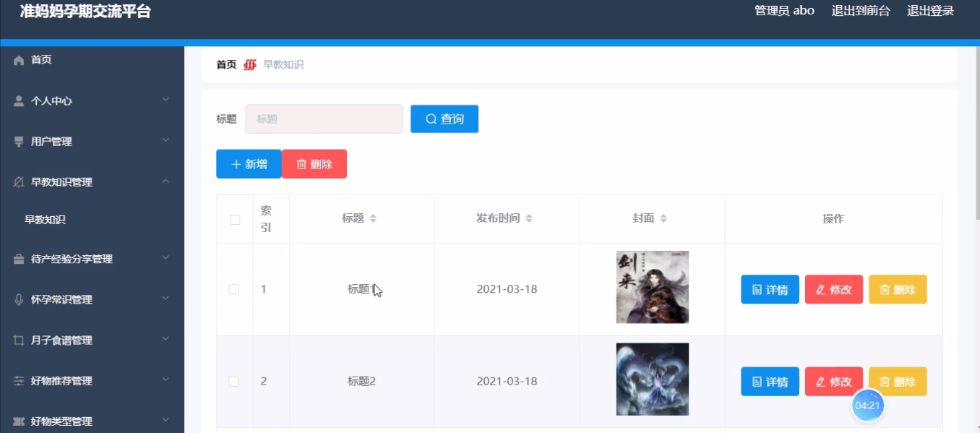Click the cover thumbnail of row 标题1
Screen dimensions: 980x433
pos(652,287)
